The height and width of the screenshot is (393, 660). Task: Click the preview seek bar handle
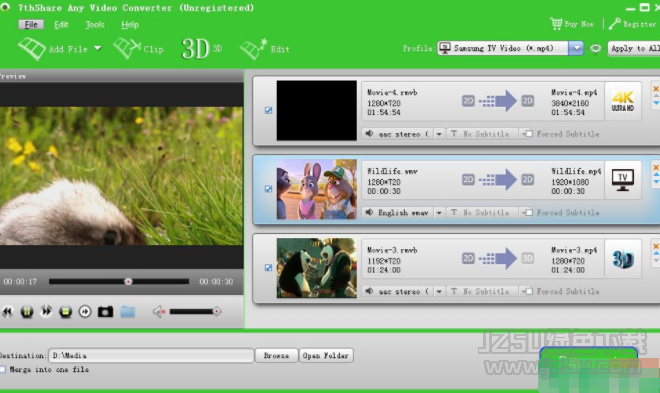tap(128, 281)
